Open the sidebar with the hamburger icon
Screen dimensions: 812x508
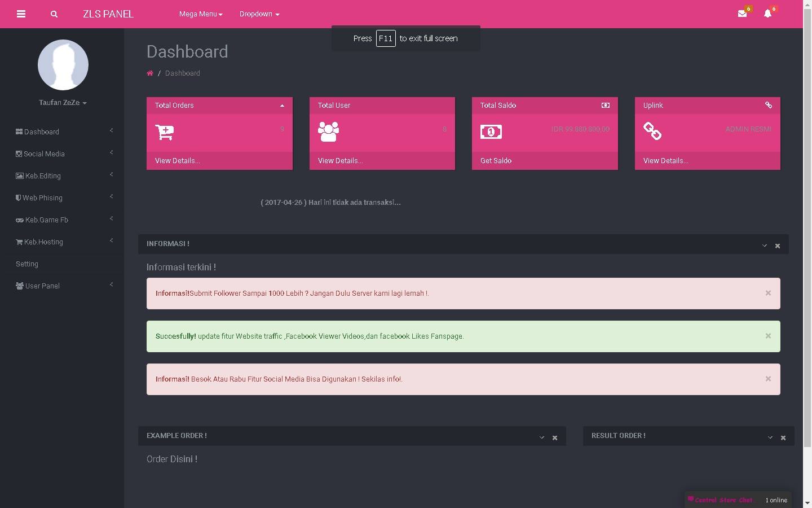point(21,14)
